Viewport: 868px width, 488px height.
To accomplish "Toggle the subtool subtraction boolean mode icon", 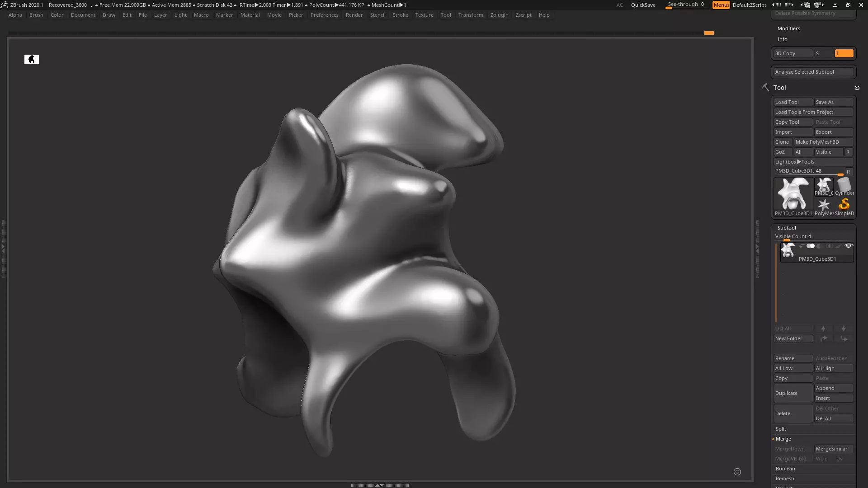I will (820, 246).
